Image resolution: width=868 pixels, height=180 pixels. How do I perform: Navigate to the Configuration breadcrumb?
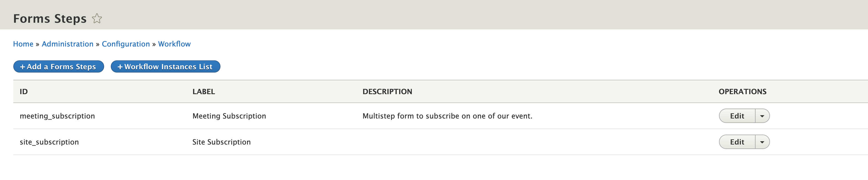pyautogui.click(x=126, y=44)
